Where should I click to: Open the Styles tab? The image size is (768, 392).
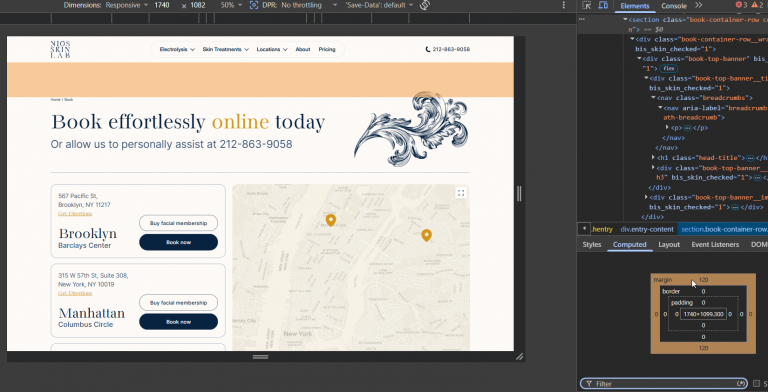click(592, 245)
